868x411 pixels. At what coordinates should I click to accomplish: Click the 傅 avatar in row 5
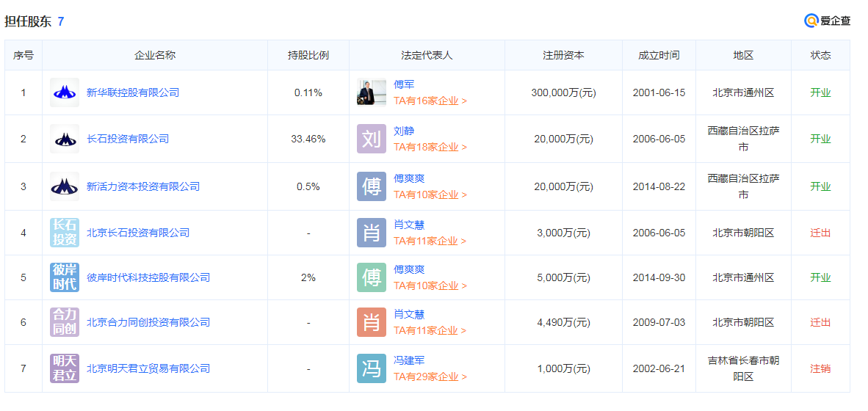tap(372, 277)
